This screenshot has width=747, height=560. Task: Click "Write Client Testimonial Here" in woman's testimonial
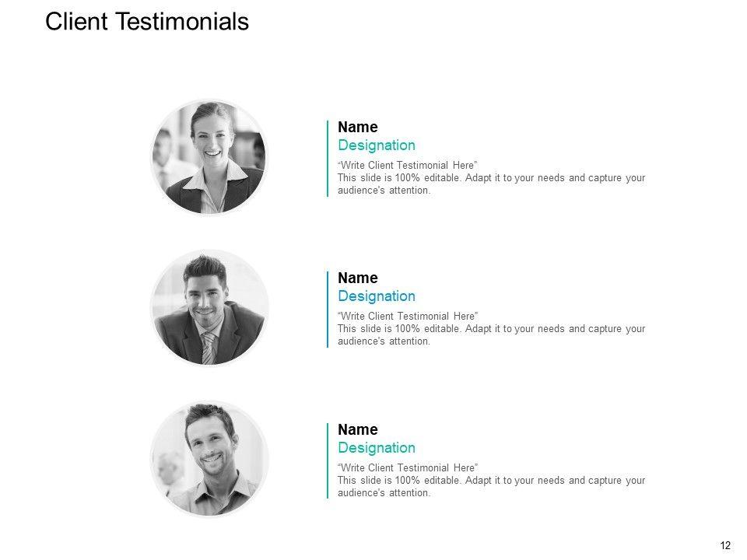407,165
